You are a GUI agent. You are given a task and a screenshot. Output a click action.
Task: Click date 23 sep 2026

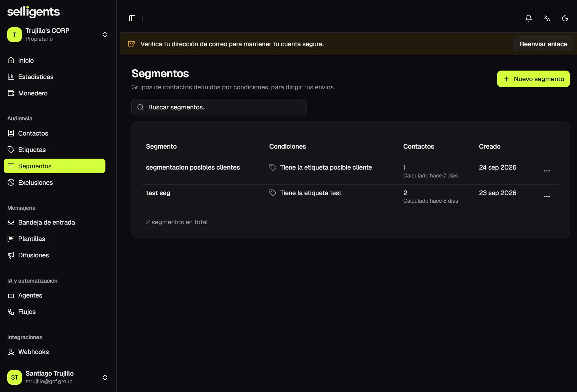498,193
